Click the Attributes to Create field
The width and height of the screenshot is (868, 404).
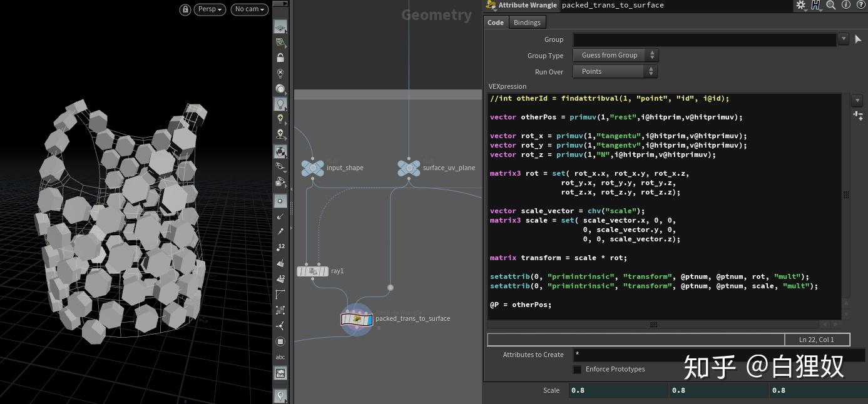coord(719,355)
